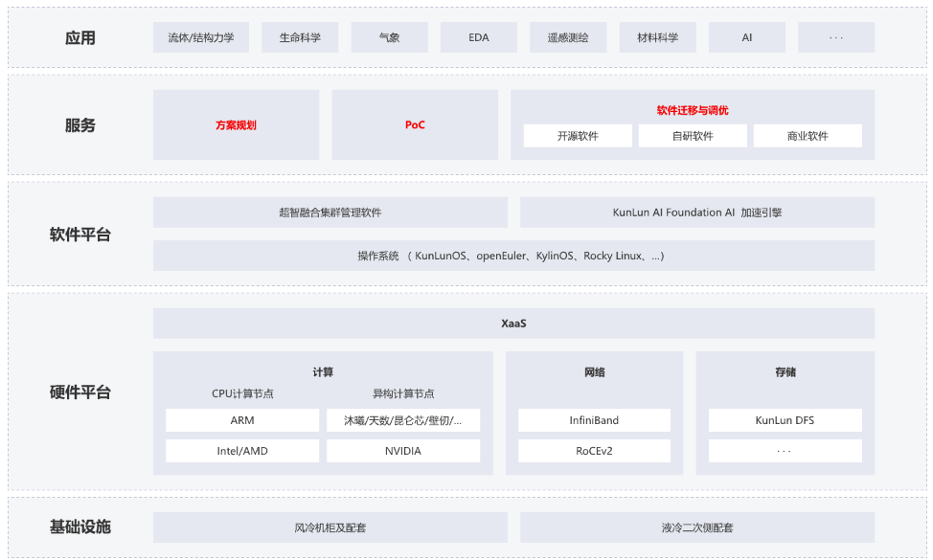The width and height of the screenshot is (933, 560).
Task: Click the 流体/结构力学 application box
Action: (x=200, y=37)
